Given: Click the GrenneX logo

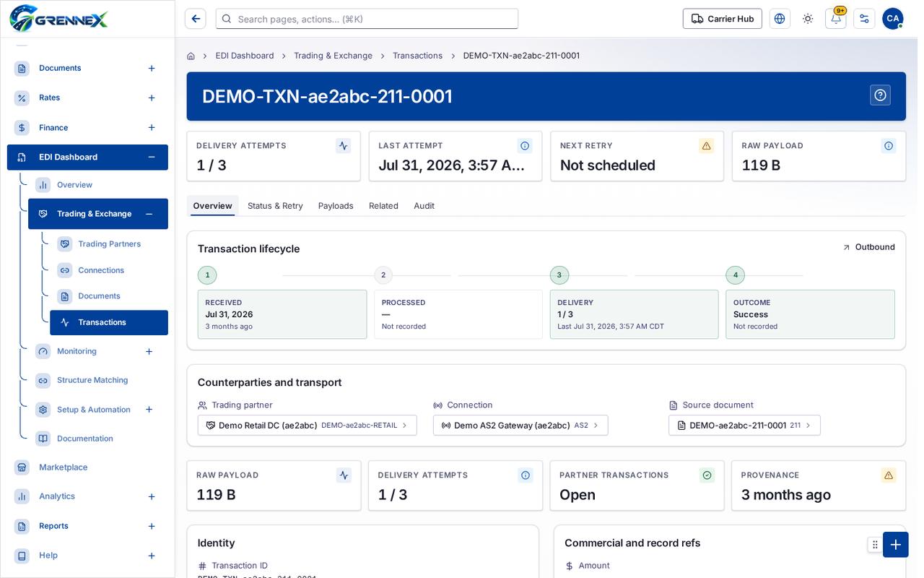Looking at the screenshot, I should 58,18.
